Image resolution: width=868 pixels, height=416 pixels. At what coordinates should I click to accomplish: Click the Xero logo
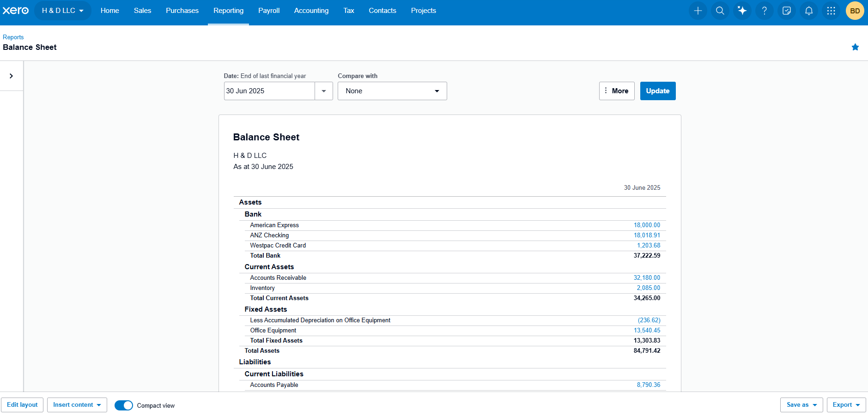click(x=16, y=11)
